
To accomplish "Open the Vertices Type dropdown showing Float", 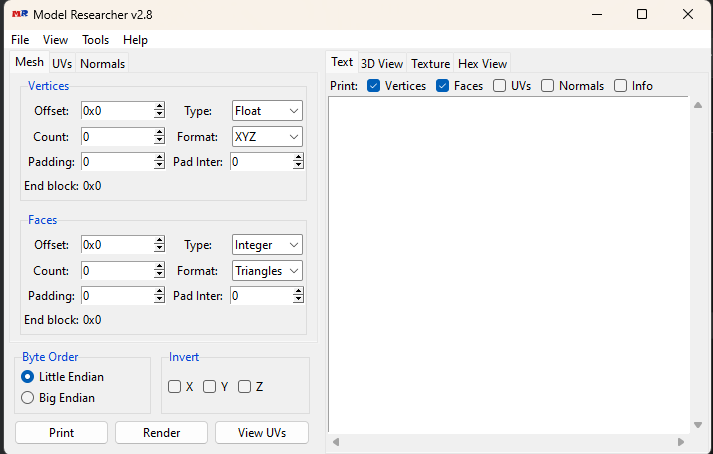I will (267, 111).
